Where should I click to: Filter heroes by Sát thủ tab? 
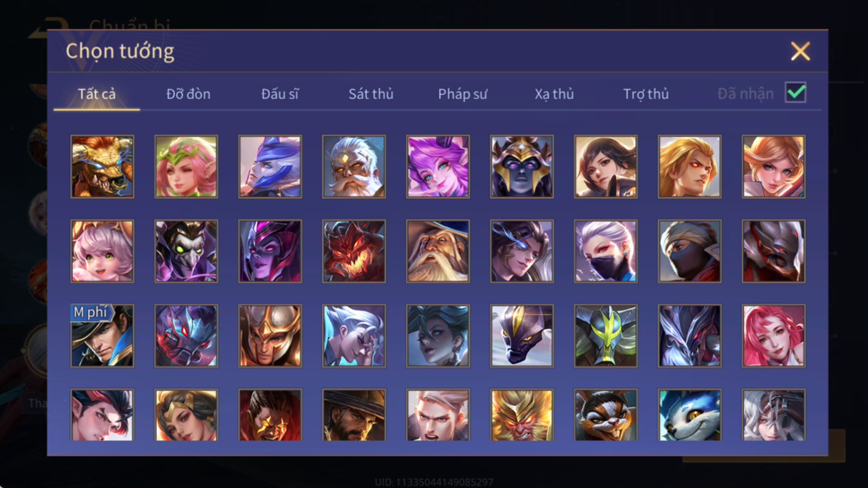click(371, 94)
